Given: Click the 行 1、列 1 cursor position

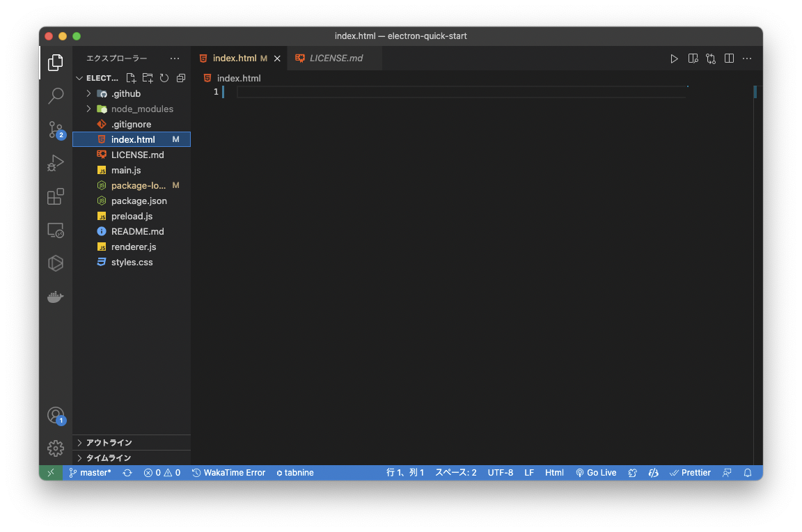Looking at the screenshot, I should (405, 473).
